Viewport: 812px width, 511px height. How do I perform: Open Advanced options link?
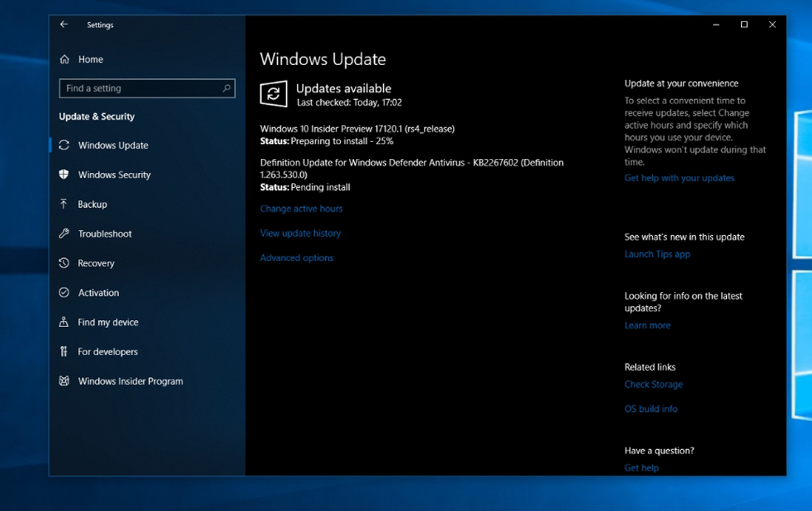pos(297,257)
